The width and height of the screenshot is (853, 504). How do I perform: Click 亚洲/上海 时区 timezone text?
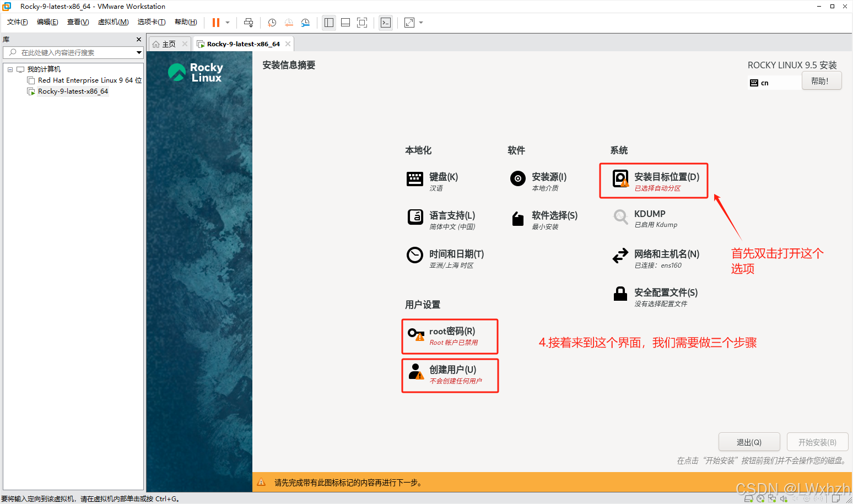[451, 265]
